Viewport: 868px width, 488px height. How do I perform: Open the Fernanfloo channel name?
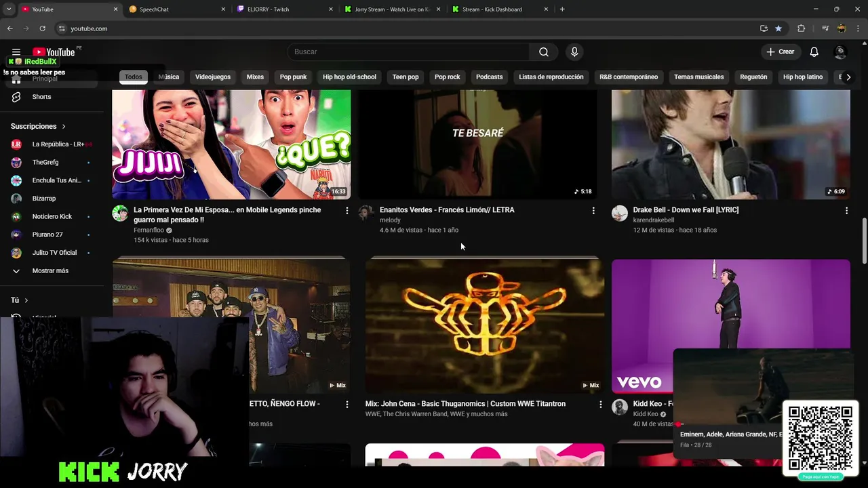tap(149, 230)
